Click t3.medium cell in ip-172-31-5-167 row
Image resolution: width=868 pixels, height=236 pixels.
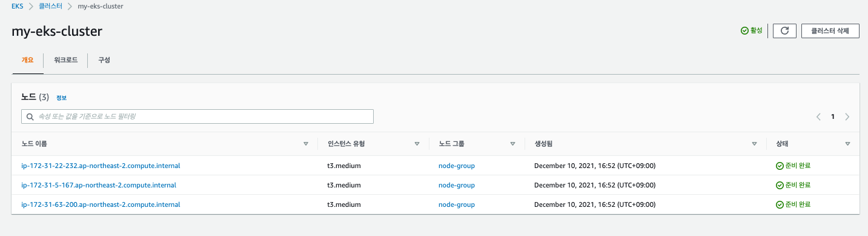343,185
